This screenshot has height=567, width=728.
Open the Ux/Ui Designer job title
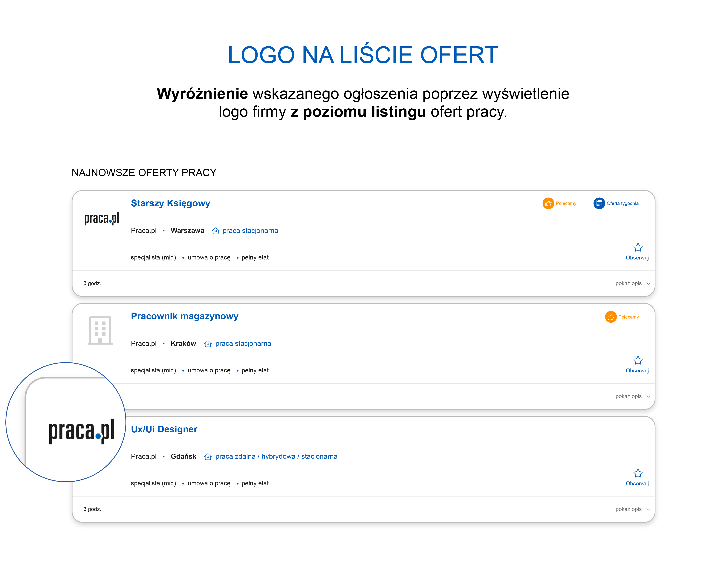point(164,429)
